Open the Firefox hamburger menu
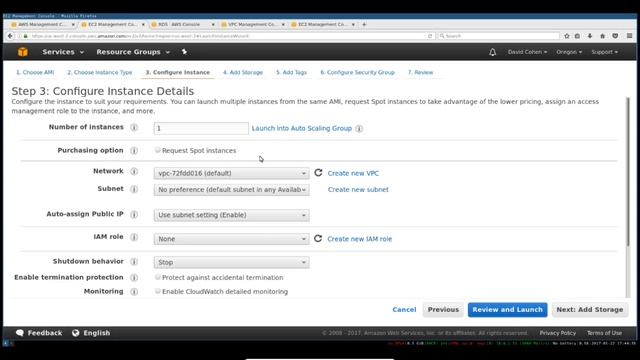The width and height of the screenshot is (640, 360). coord(629,36)
